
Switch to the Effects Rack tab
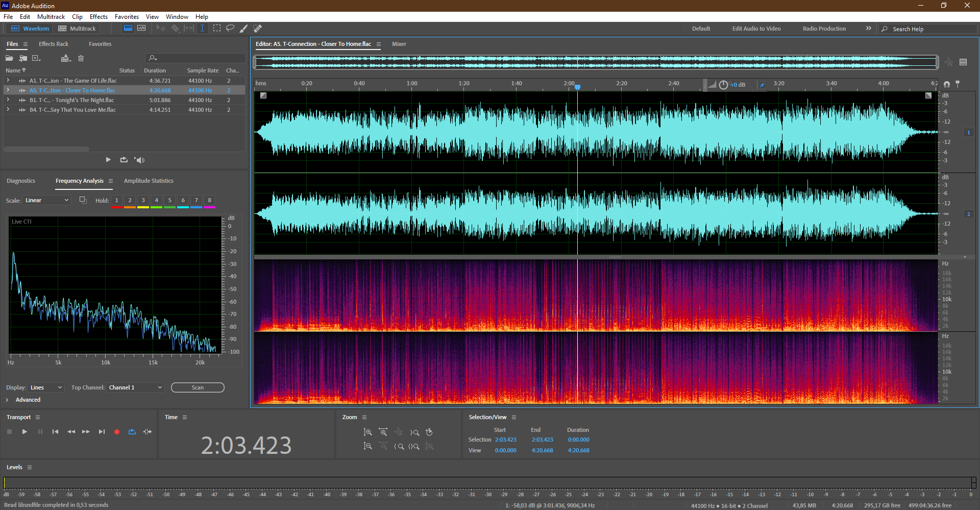pyautogui.click(x=54, y=44)
